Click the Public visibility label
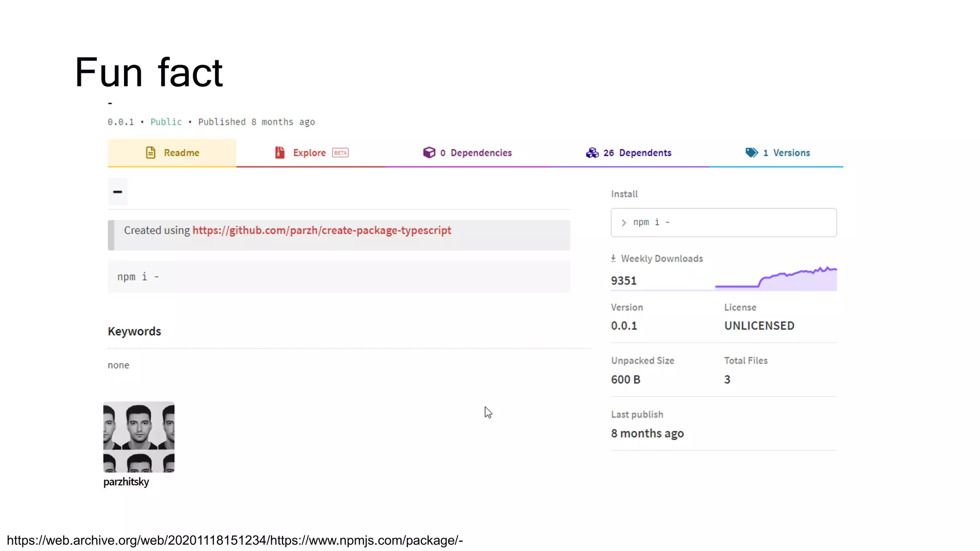Viewport: 980px width, 551px height. [x=166, y=122]
